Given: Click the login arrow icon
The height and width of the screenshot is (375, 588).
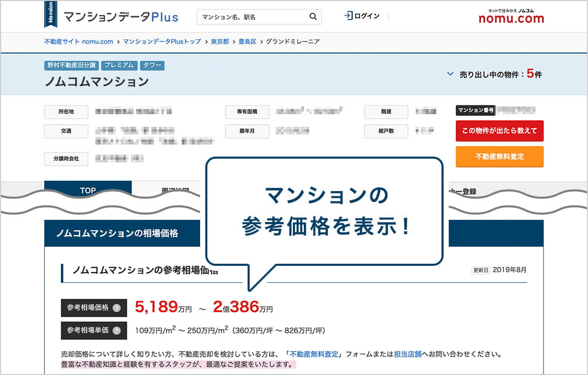Looking at the screenshot, I should pyautogui.click(x=348, y=16).
